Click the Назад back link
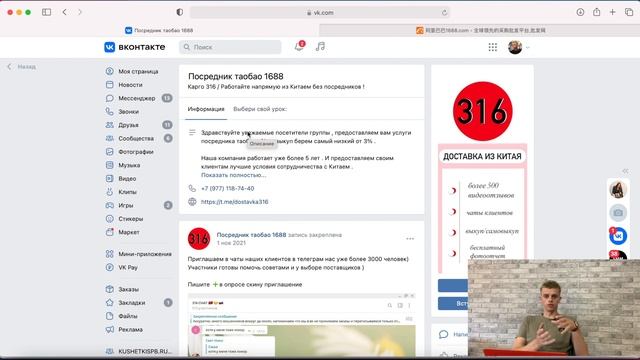This screenshot has height=360, width=640. tap(22, 67)
